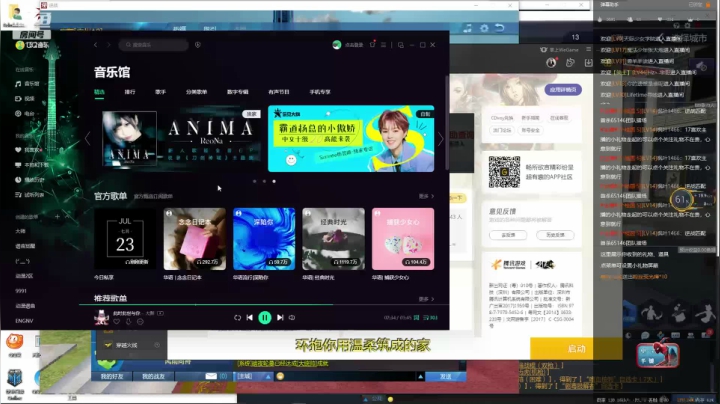Download the current song
The width and height of the screenshot is (720, 404).
(129, 322)
